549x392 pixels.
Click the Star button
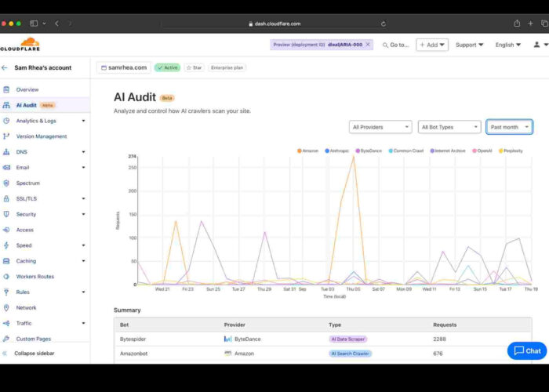point(195,67)
